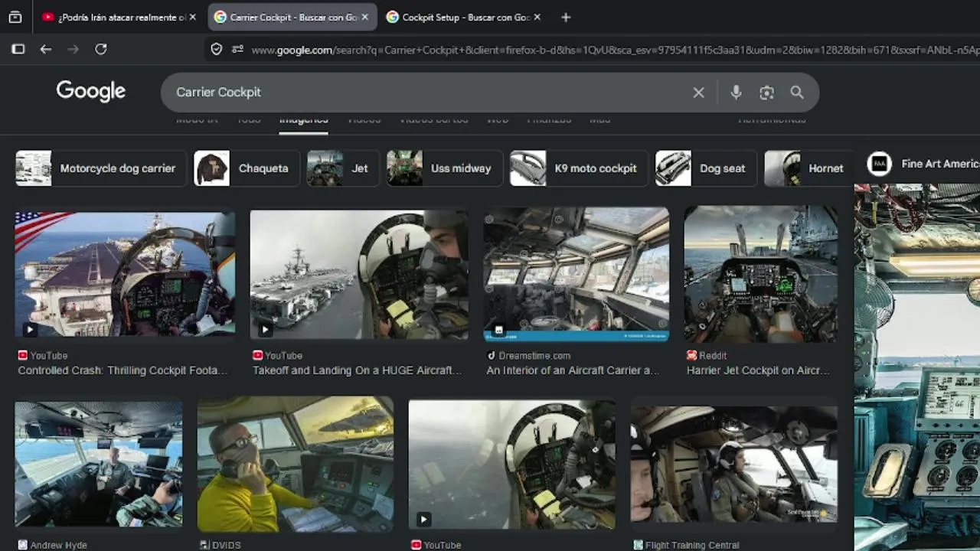Open Dreamstime carrier interior thumbnail
The height and width of the screenshot is (551, 980).
[x=577, y=275]
